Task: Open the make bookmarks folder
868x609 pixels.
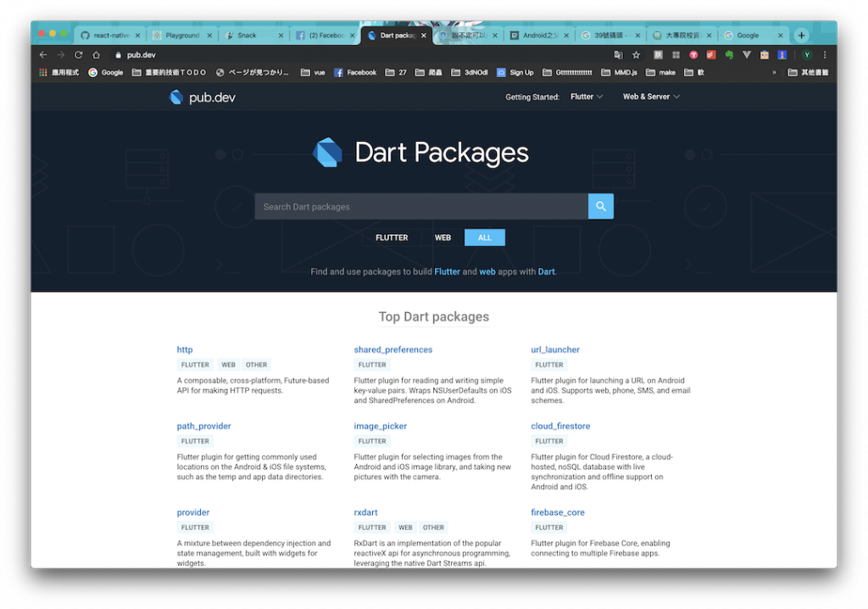Action: [660, 73]
